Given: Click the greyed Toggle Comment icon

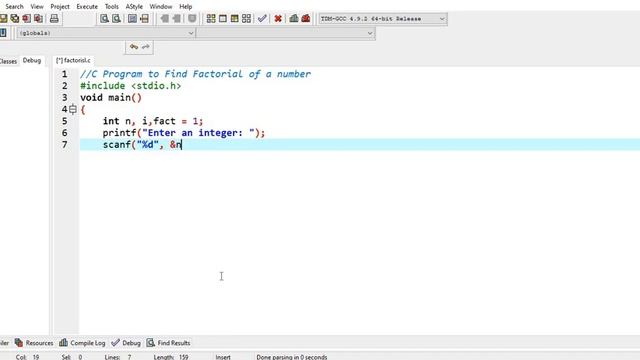Looking at the screenshot, I should point(192,18).
